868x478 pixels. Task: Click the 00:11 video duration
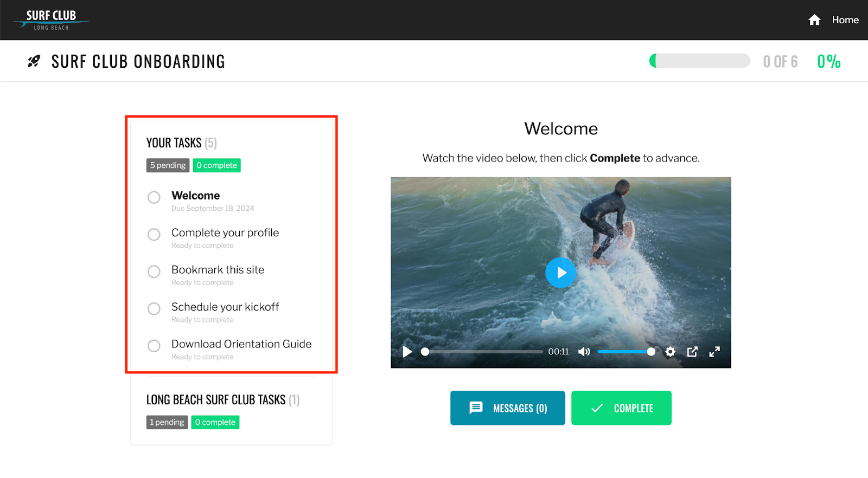[558, 352]
